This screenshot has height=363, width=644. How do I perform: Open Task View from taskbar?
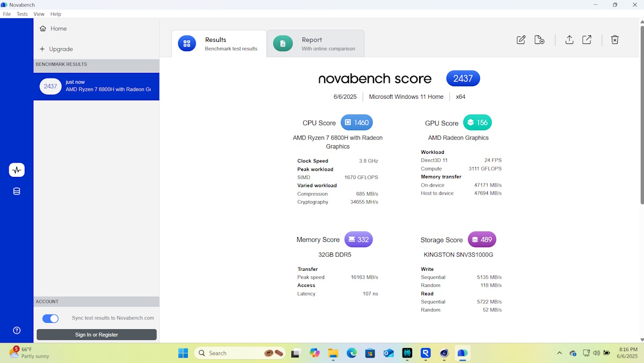pos(295,353)
